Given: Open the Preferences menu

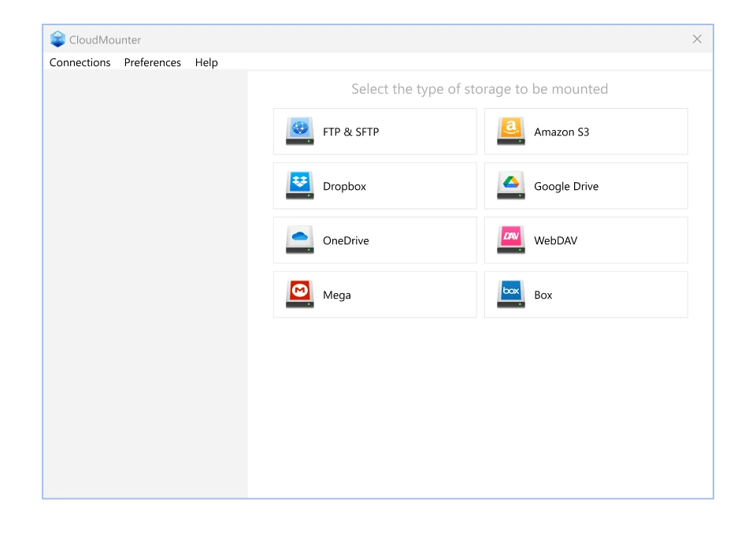Looking at the screenshot, I should pos(152,62).
